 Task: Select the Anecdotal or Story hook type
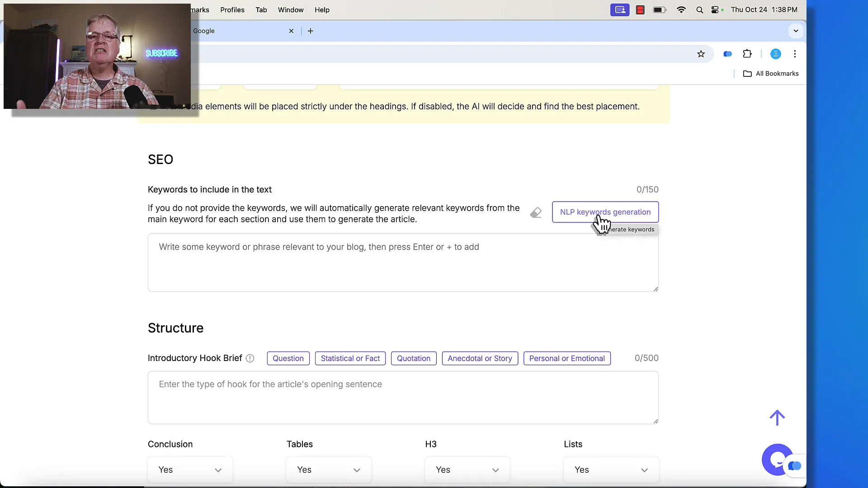[x=480, y=358]
